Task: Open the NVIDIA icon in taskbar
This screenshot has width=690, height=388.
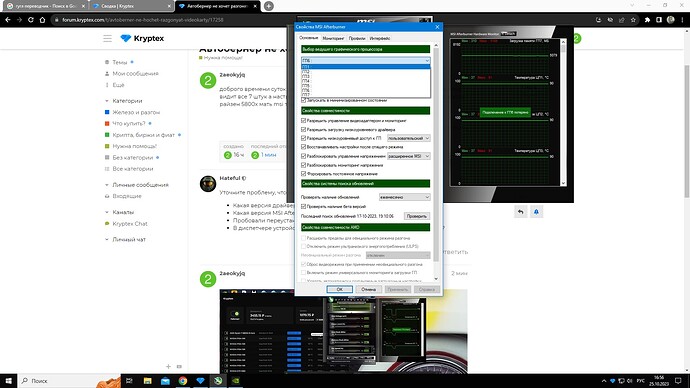Action: [236, 381]
